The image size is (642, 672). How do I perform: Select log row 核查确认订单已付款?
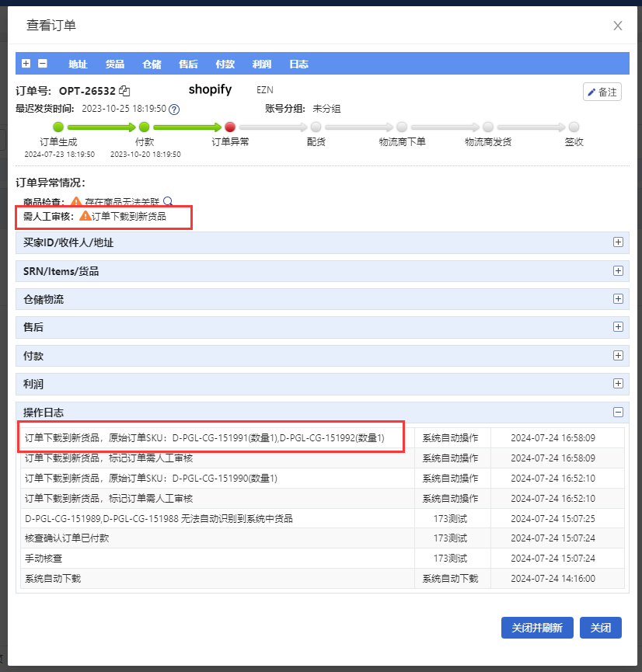click(323, 538)
